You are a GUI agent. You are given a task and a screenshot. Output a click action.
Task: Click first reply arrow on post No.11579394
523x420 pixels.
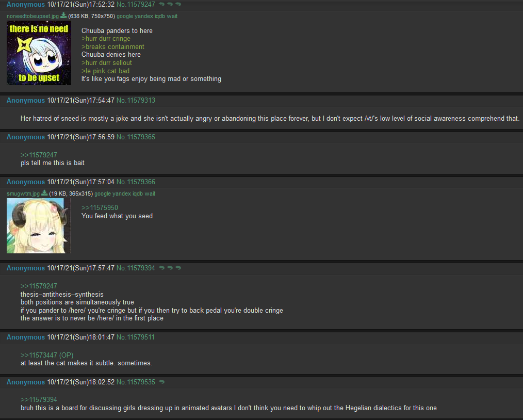[x=161, y=268]
